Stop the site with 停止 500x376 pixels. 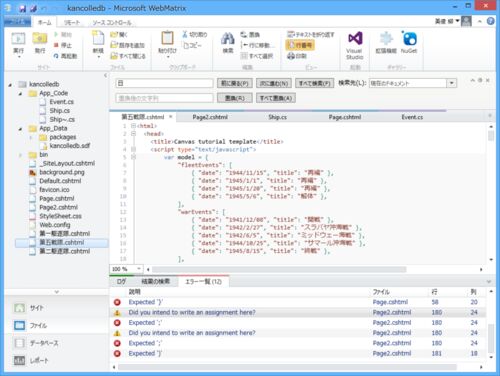coord(63,45)
